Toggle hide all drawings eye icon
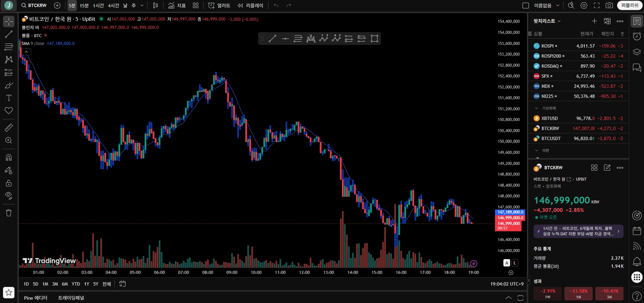 pos(9,196)
